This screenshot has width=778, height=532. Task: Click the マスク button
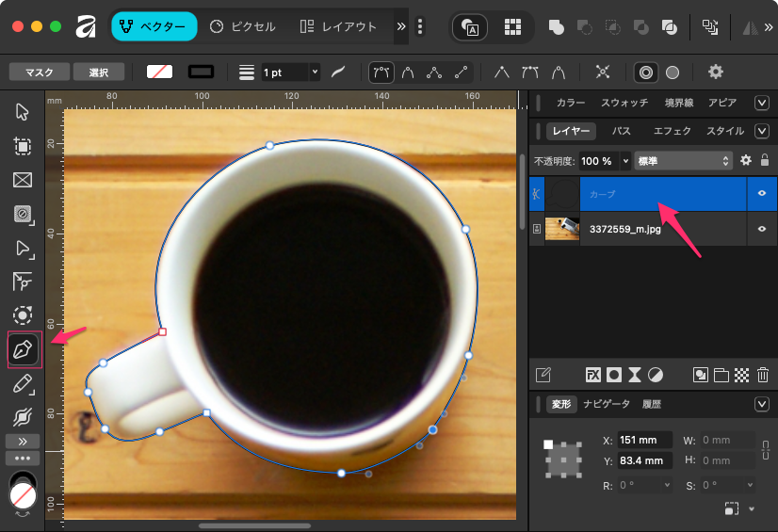pyautogui.click(x=40, y=72)
